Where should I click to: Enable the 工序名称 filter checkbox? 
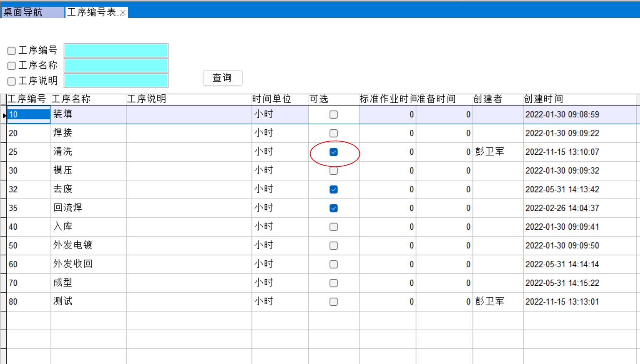(12, 66)
